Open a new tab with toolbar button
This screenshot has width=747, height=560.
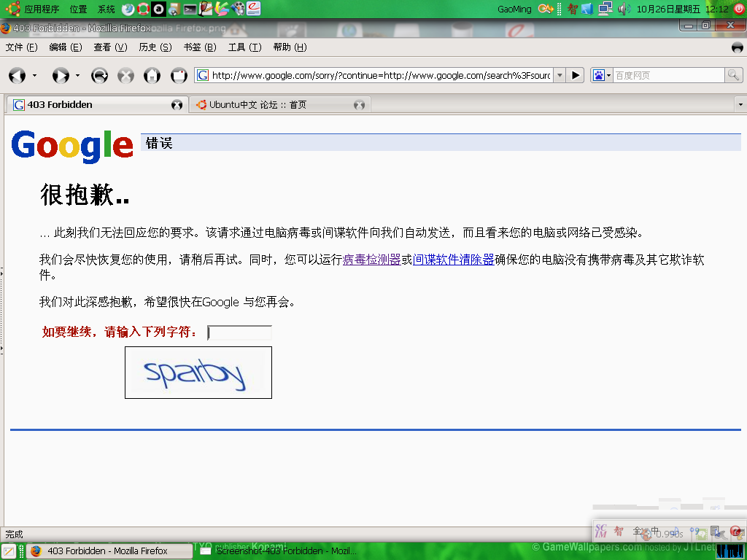tap(179, 75)
